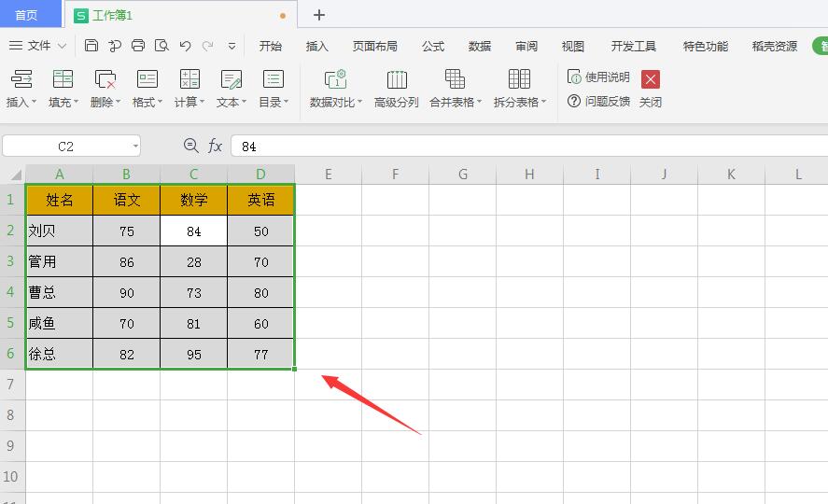Click the 计算 tool icon
Screen dimensions: 828x504
(189, 79)
